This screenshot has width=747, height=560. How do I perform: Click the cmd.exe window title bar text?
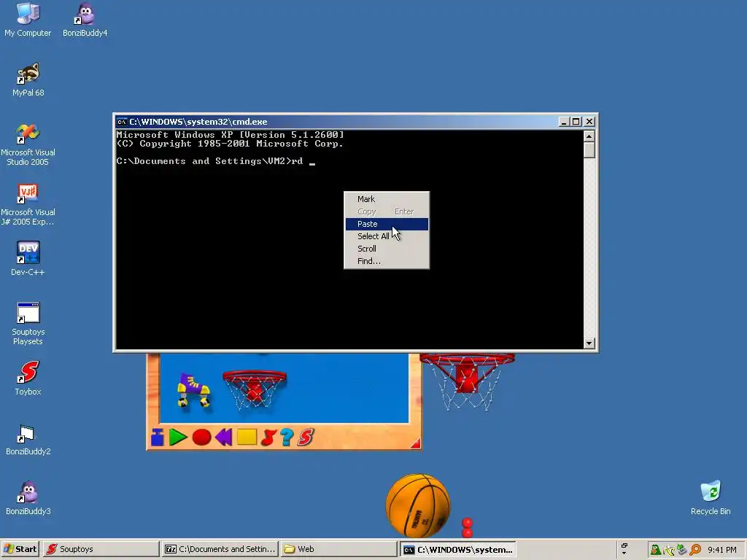coord(198,122)
